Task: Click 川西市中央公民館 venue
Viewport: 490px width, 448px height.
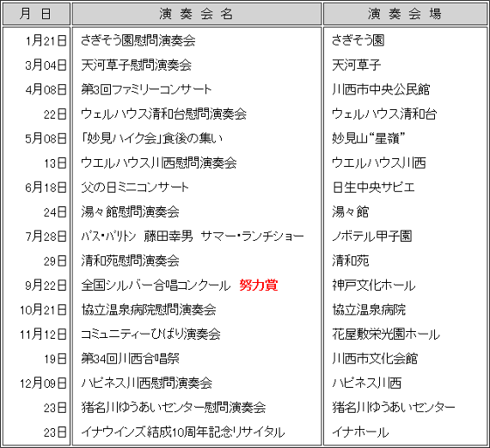Action: (381, 89)
